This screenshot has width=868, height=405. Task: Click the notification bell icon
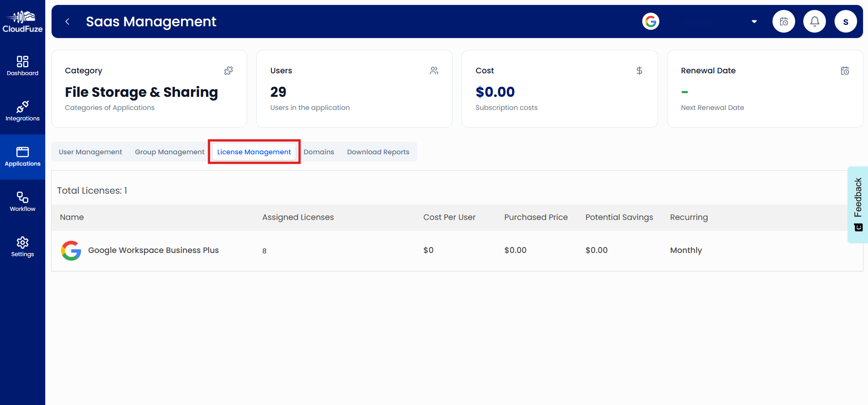814,22
